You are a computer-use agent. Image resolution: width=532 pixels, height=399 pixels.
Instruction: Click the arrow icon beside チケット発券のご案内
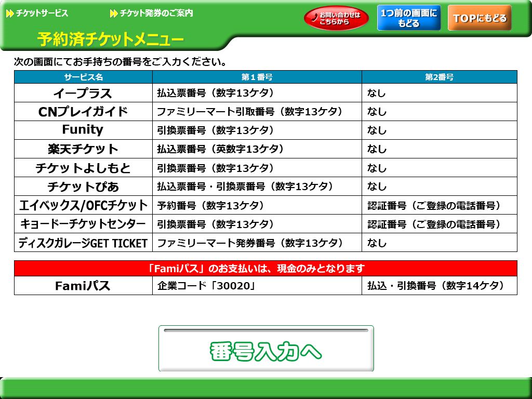pyautogui.click(x=114, y=14)
